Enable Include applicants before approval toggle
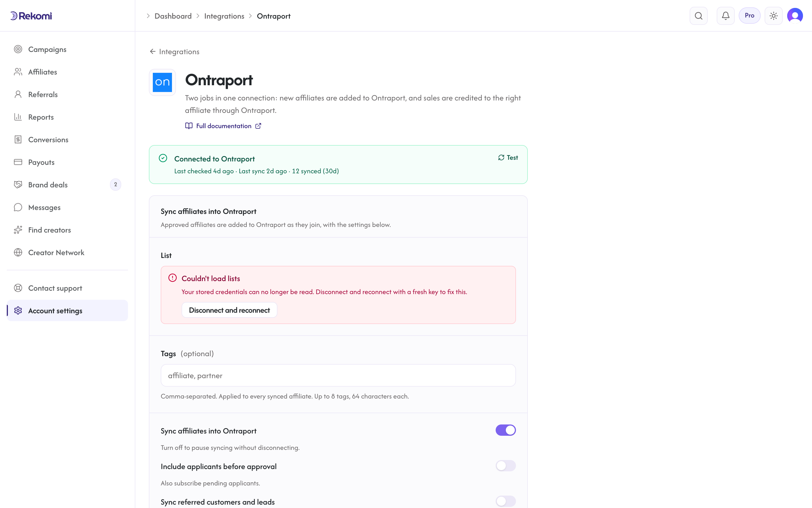This screenshot has height=508, width=812. coord(505,466)
